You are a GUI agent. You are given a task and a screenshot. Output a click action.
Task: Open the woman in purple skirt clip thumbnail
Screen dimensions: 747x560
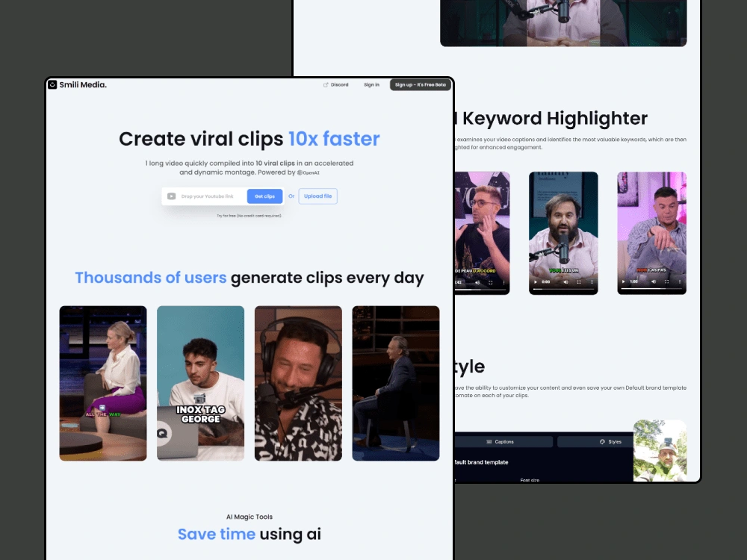103,383
